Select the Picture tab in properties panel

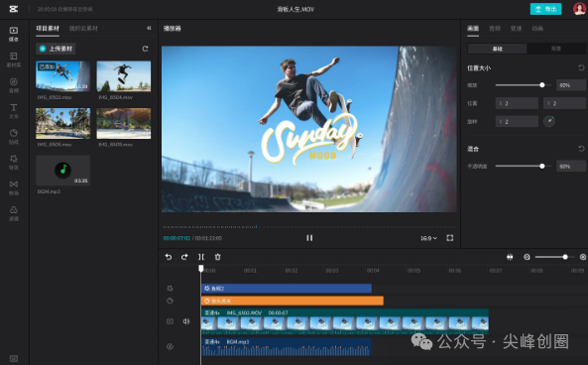(x=473, y=29)
